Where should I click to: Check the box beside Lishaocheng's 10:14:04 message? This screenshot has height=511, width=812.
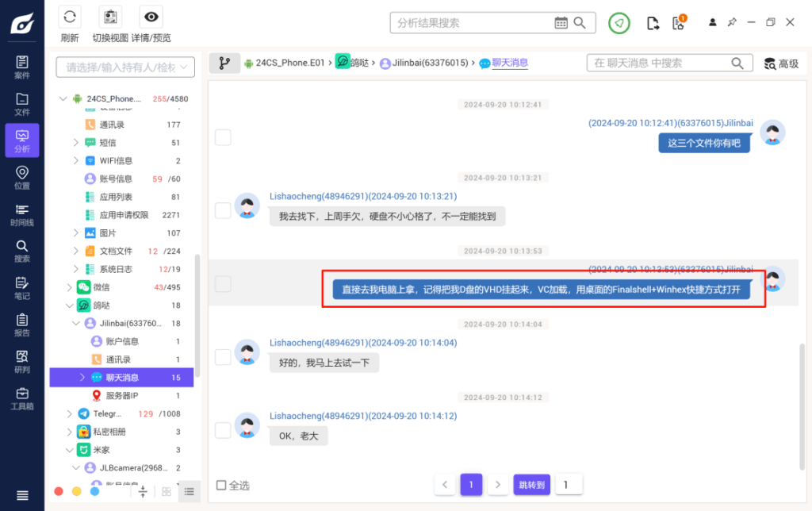(x=223, y=357)
